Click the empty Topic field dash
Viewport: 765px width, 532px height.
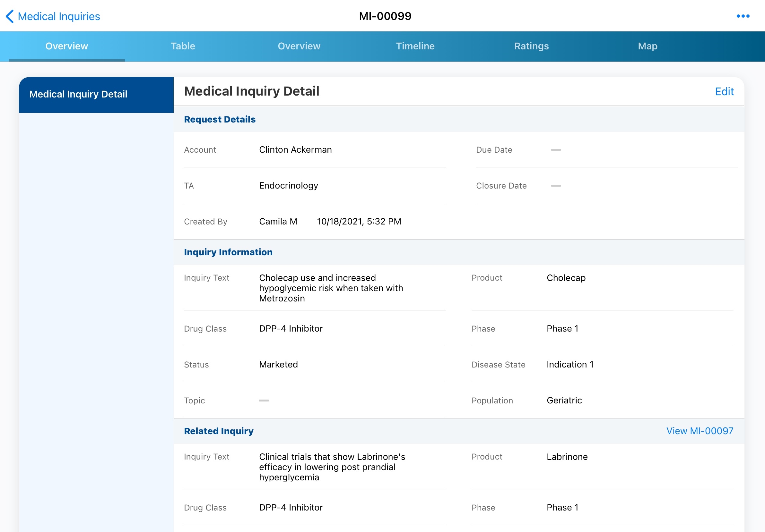tap(264, 400)
